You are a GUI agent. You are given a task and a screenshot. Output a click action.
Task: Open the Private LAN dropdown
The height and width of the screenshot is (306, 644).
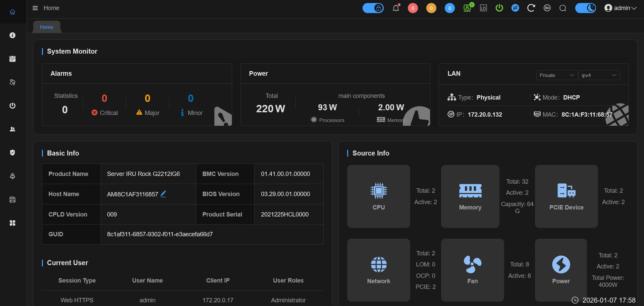pyautogui.click(x=556, y=75)
